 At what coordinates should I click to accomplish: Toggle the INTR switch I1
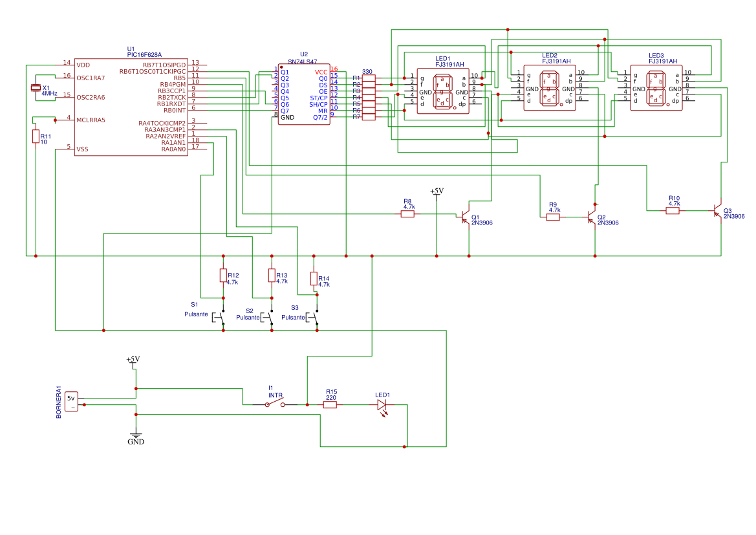tap(274, 404)
